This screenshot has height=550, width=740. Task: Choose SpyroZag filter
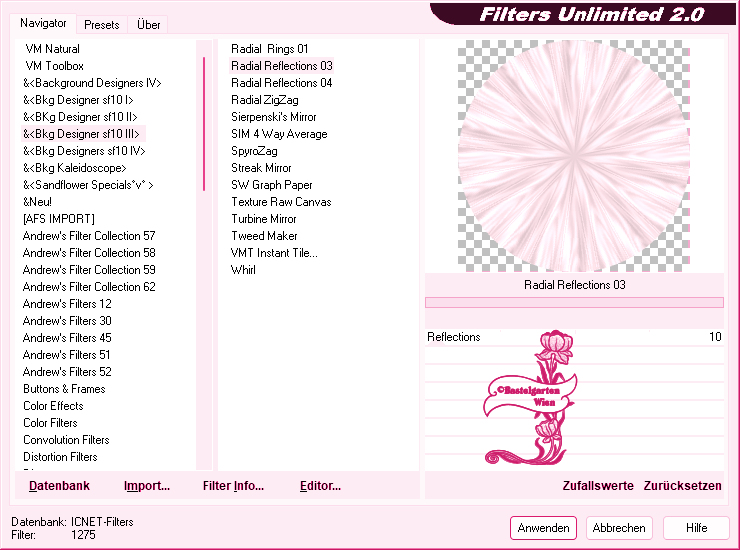[x=254, y=151]
